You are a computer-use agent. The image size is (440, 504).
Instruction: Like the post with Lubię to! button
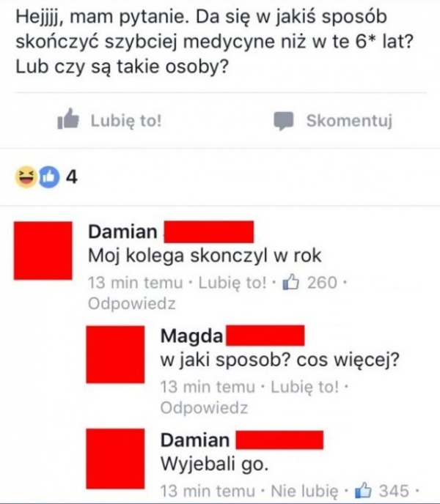[109, 120]
